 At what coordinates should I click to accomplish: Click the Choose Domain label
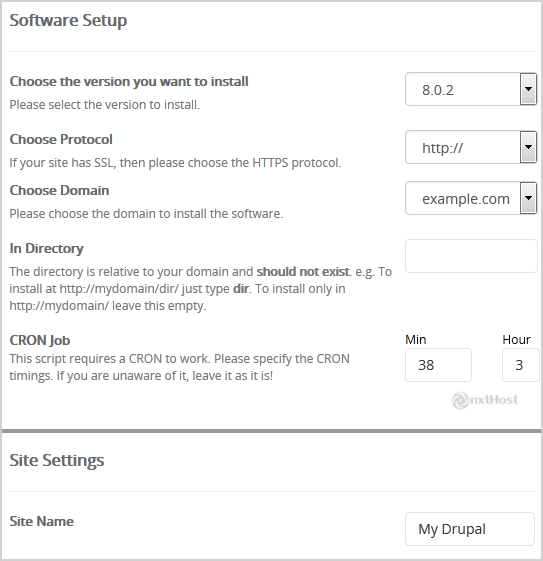click(59, 190)
